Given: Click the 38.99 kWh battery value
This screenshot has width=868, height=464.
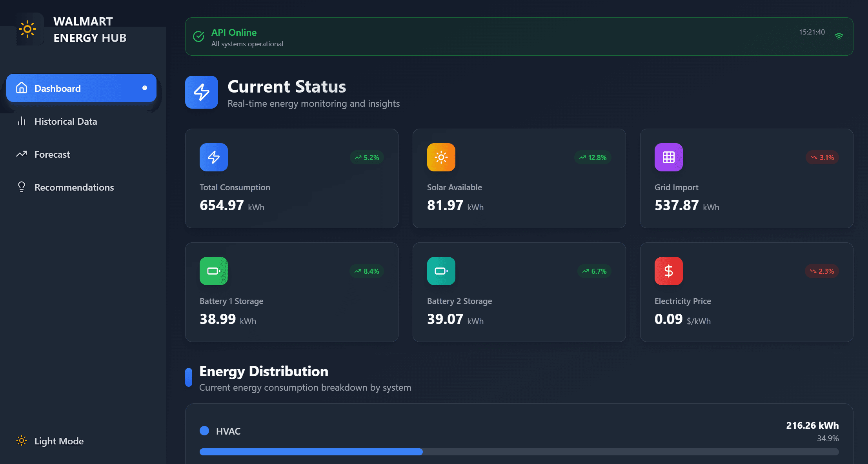Looking at the screenshot, I should (228, 319).
